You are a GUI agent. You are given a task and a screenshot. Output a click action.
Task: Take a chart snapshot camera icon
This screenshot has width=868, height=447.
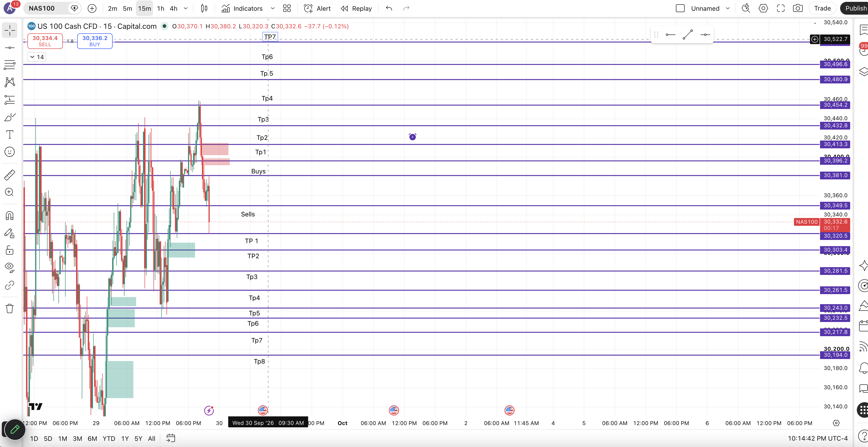click(798, 8)
